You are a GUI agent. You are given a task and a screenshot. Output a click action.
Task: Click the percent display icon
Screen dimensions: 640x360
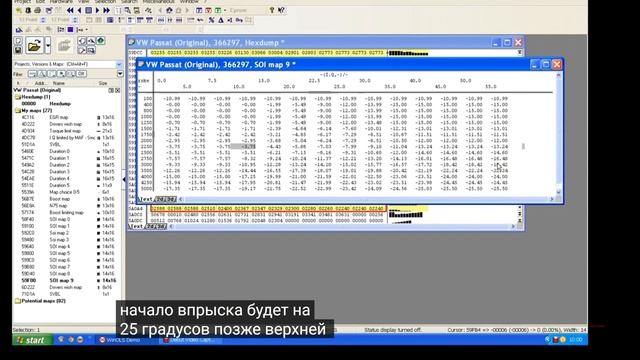click(x=211, y=20)
